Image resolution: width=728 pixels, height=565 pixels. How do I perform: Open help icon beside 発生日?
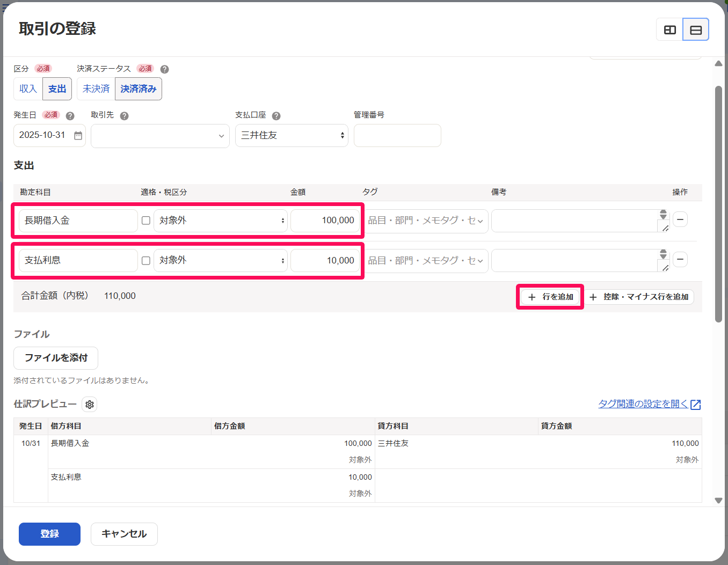point(70,116)
